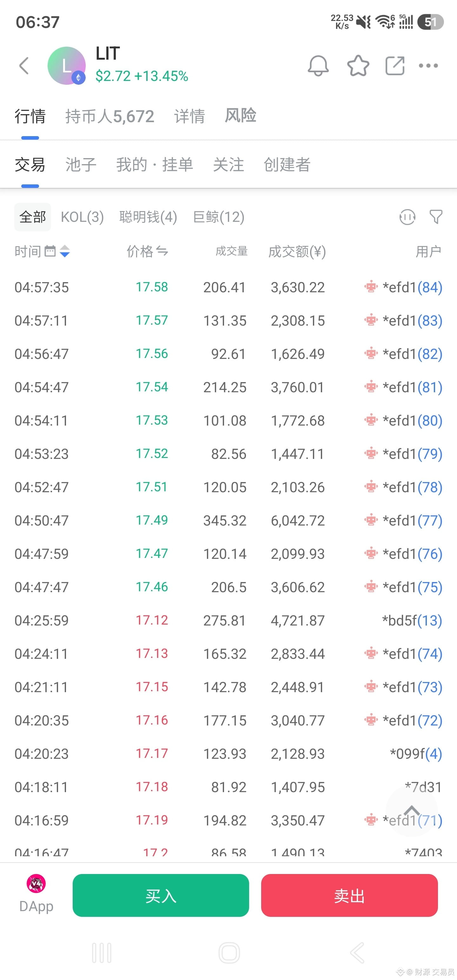Viewport: 457px width, 980px height.
Task: Select the 全部 filter chip
Action: pyautogui.click(x=33, y=217)
